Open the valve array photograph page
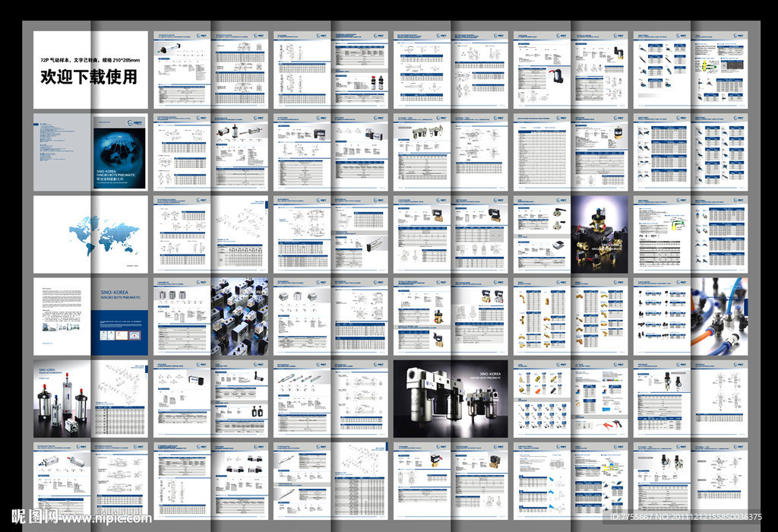 click(x=239, y=317)
